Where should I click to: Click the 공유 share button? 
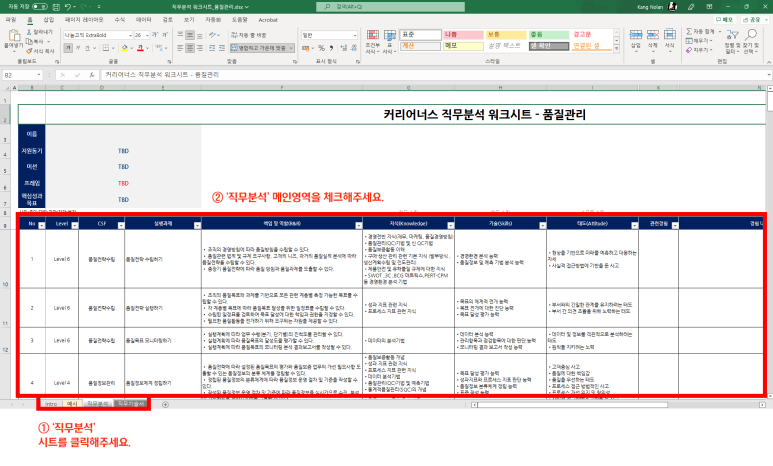[754, 20]
